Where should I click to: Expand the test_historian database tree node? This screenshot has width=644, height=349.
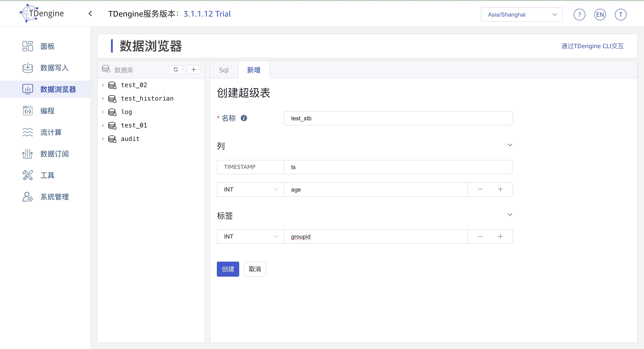click(104, 98)
